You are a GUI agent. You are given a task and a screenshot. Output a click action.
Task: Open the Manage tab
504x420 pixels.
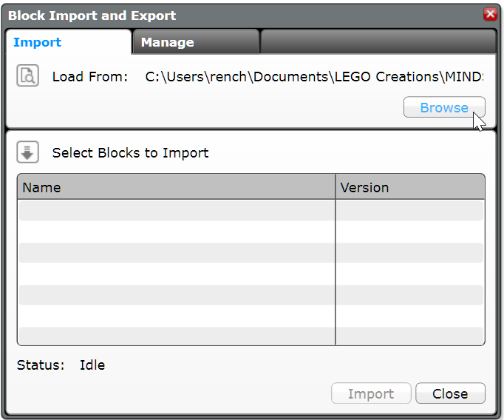coord(168,42)
